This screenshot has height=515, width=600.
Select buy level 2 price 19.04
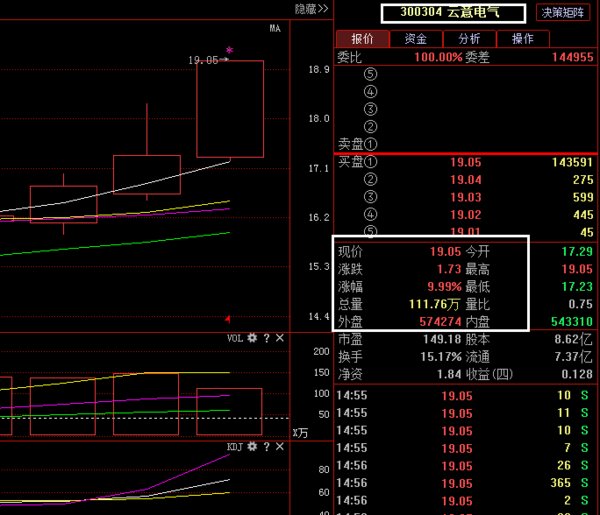click(465, 180)
